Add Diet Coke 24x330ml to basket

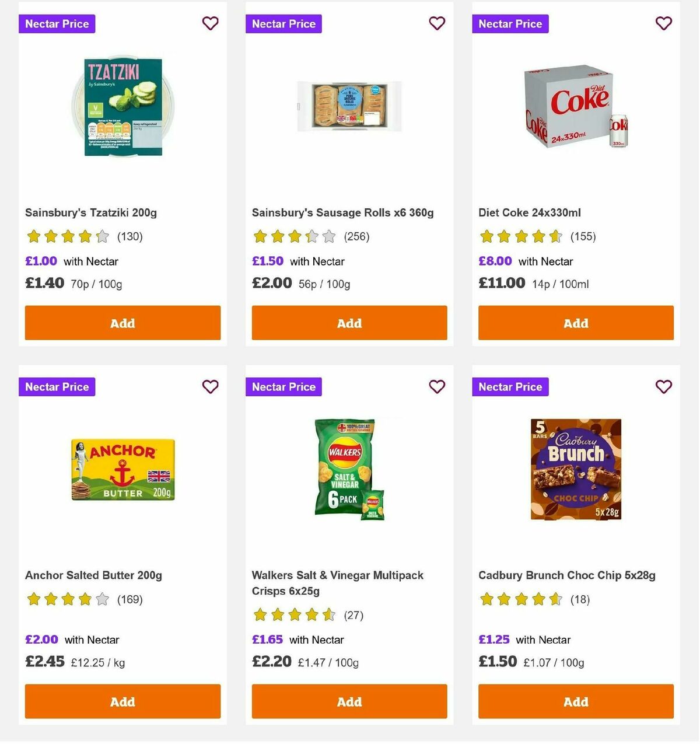(576, 323)
